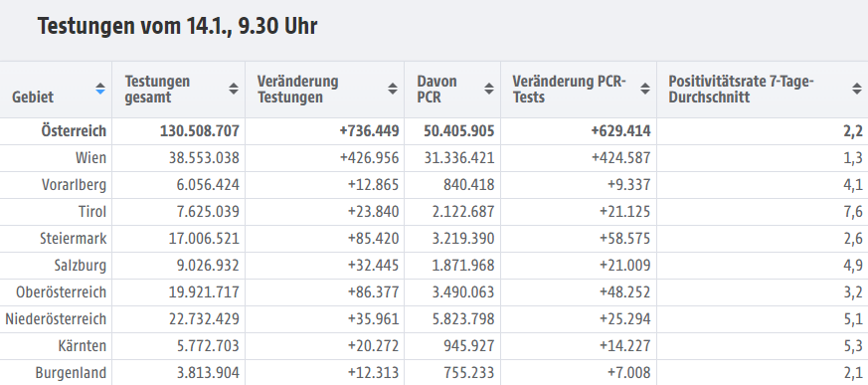Viewport: 868px width, 385px height.
Task: Sort by Davon PCR arrow icon
Action: tap(489, 89)
